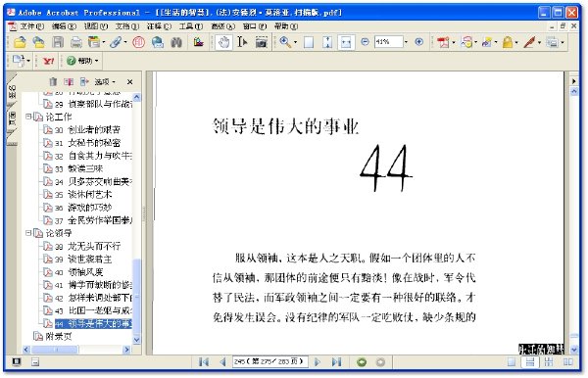Switch to Facing pages layout
The height and width of the screenshot is (378, 588).
pos(568,362)
